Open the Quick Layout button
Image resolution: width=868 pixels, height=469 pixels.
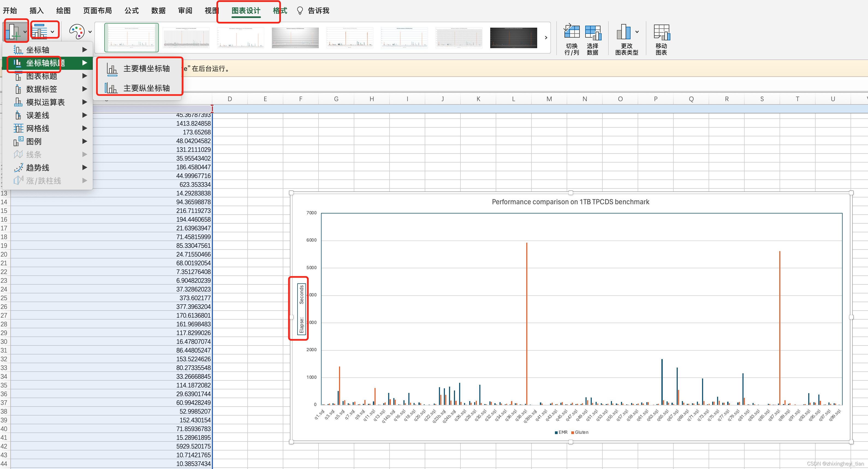pos(40,31)
